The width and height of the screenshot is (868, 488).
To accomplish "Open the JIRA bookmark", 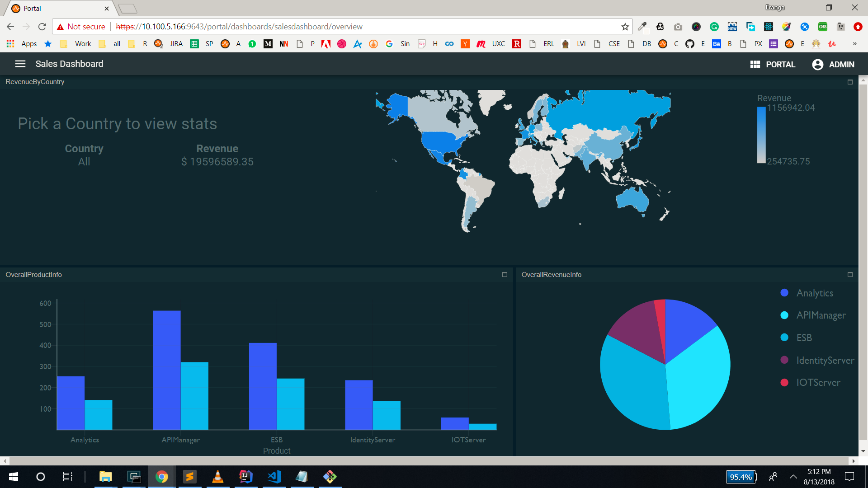I will [x=169, y=44].
